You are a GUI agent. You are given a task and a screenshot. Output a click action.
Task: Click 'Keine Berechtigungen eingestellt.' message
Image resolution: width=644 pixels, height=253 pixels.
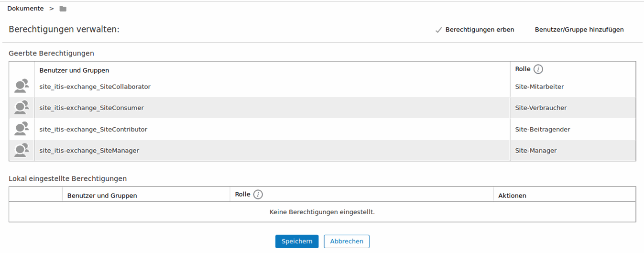tap(322, 212)
